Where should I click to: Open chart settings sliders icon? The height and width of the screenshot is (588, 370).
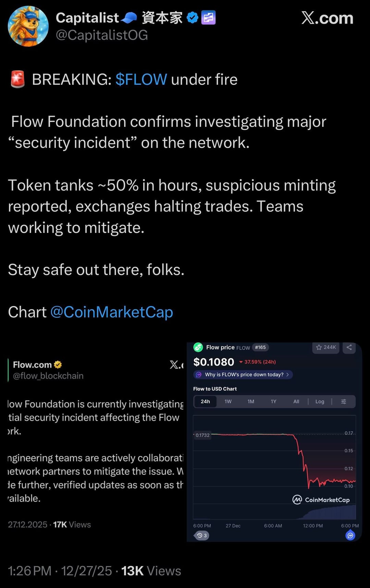click(344, 401)
